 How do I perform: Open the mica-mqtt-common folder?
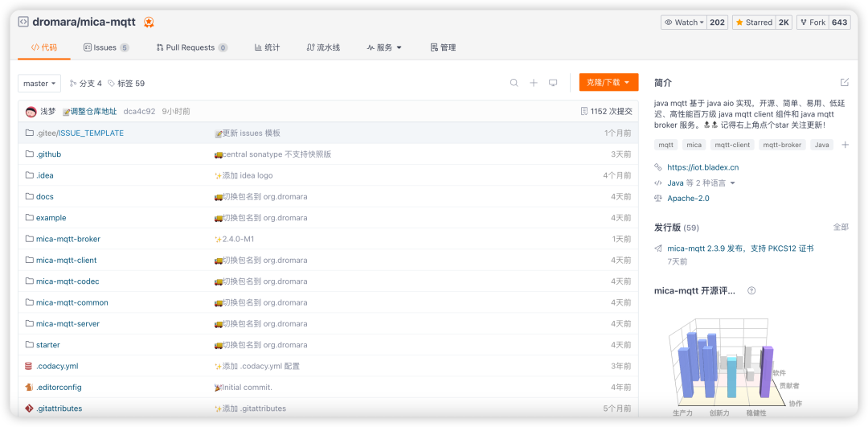pos(72,302)
